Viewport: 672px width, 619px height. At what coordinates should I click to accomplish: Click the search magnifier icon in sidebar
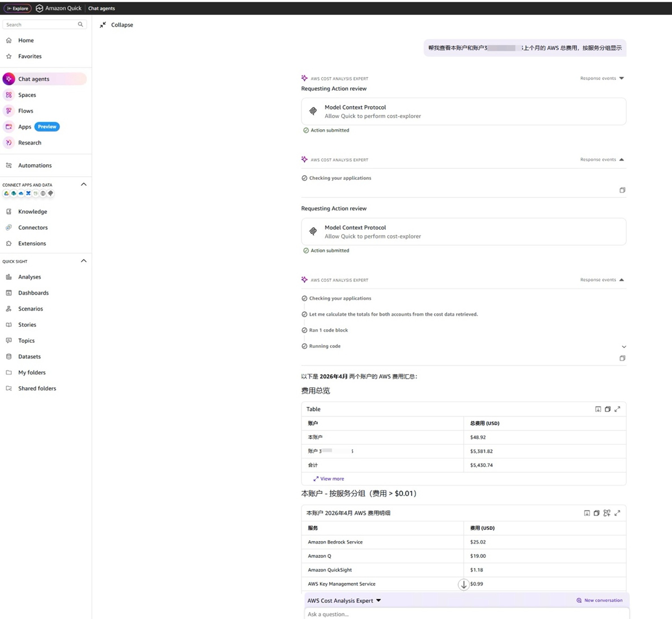click(80, 25)
